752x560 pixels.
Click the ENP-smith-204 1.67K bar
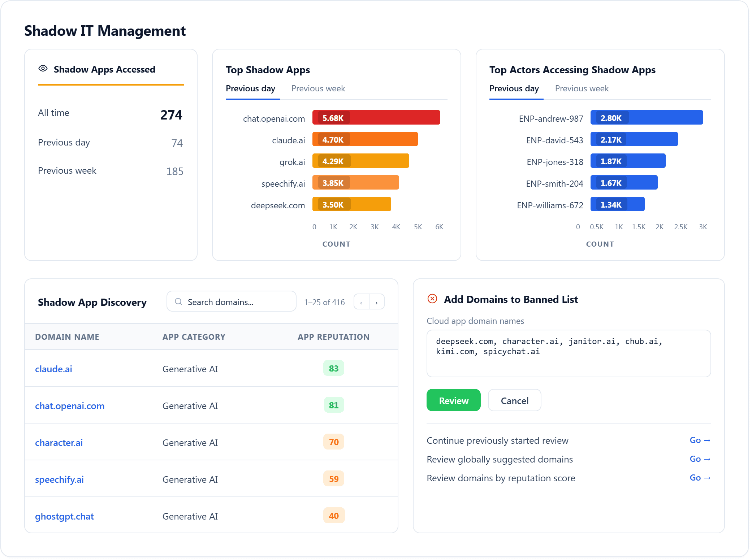pos(624,182)
